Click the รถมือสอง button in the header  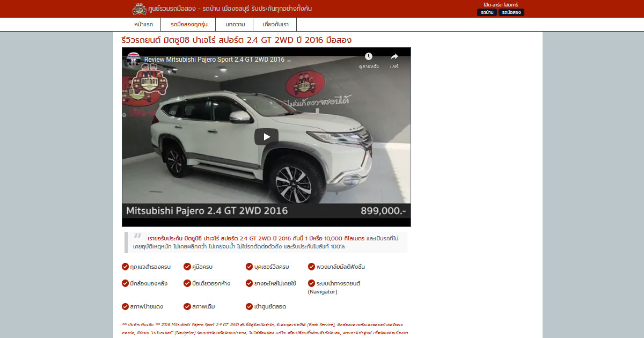[x=511, y=12]
